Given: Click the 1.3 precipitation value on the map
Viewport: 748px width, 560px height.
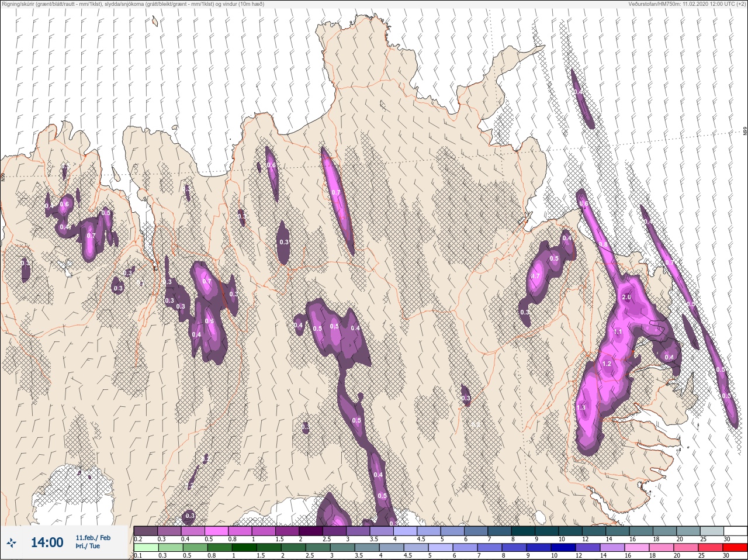Looking at the screenshot, I should tap(581, 407).
